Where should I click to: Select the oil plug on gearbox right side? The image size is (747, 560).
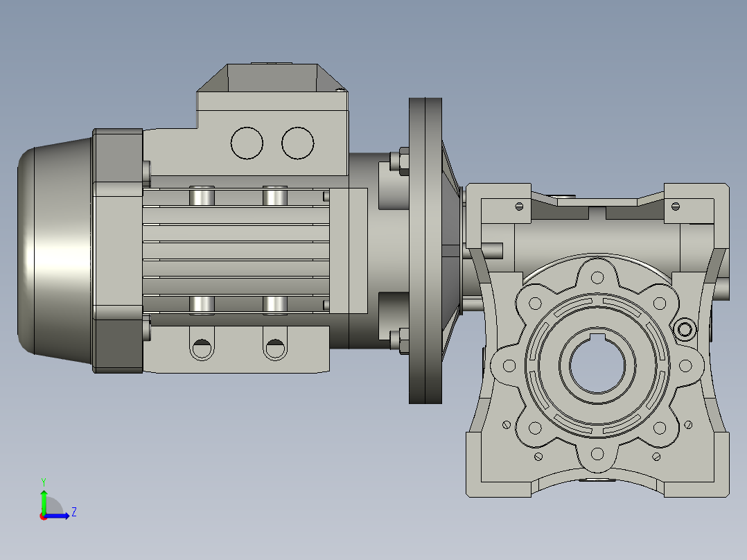pos(685,329)
